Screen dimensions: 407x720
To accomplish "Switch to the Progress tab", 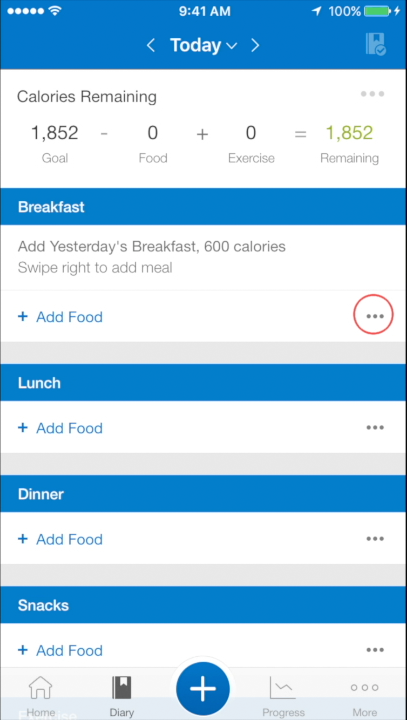I will pos(283,697).
